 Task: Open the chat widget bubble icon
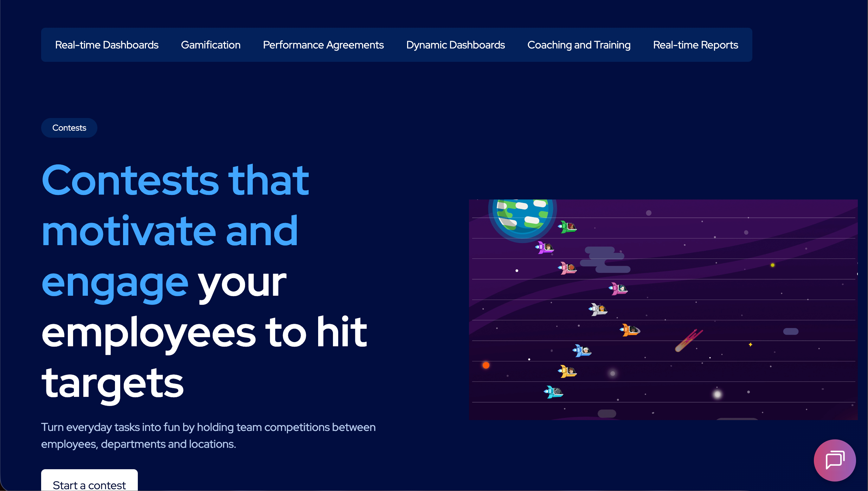click(835, 460)
